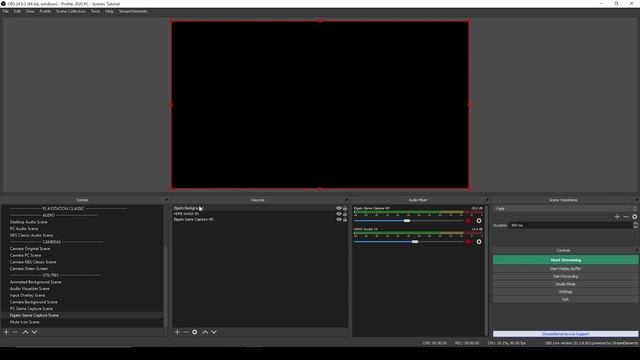Open StreamElements Live Support link
This screenshot has width=640, height=360.
[565, 334]
